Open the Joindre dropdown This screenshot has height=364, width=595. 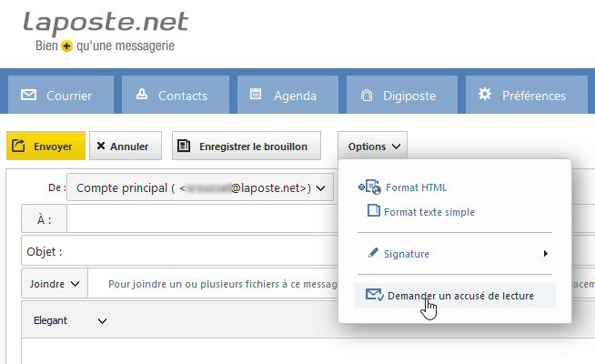click(x=55, y=284)
